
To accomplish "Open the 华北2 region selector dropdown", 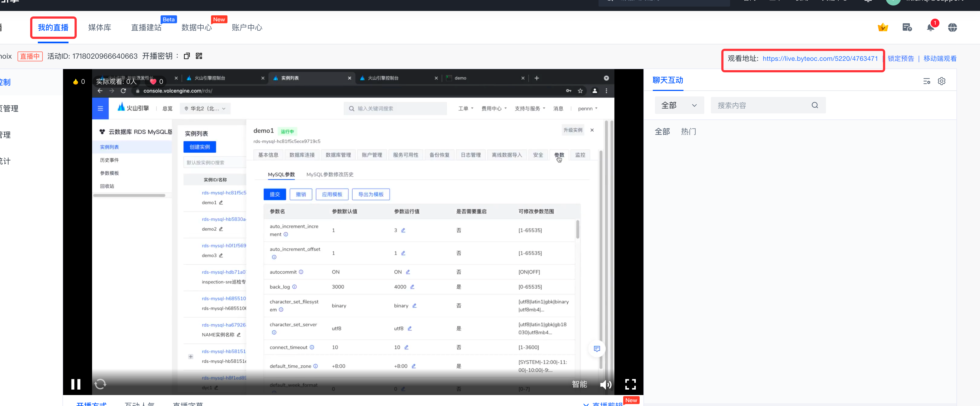I will pos(206,109).
